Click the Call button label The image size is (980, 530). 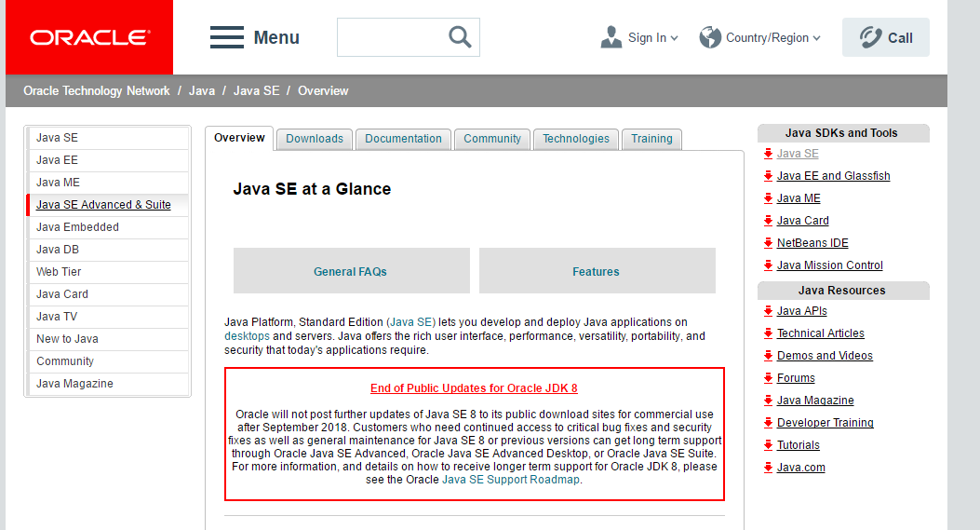click(900, 38)
